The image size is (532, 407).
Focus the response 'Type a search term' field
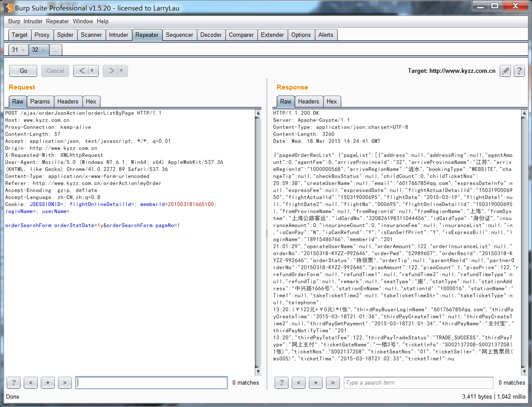(418, 383)
